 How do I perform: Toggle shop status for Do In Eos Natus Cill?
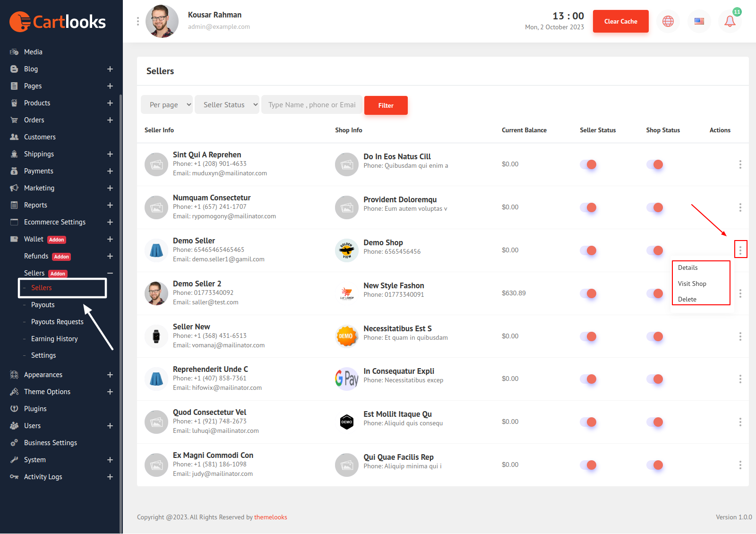655,164
